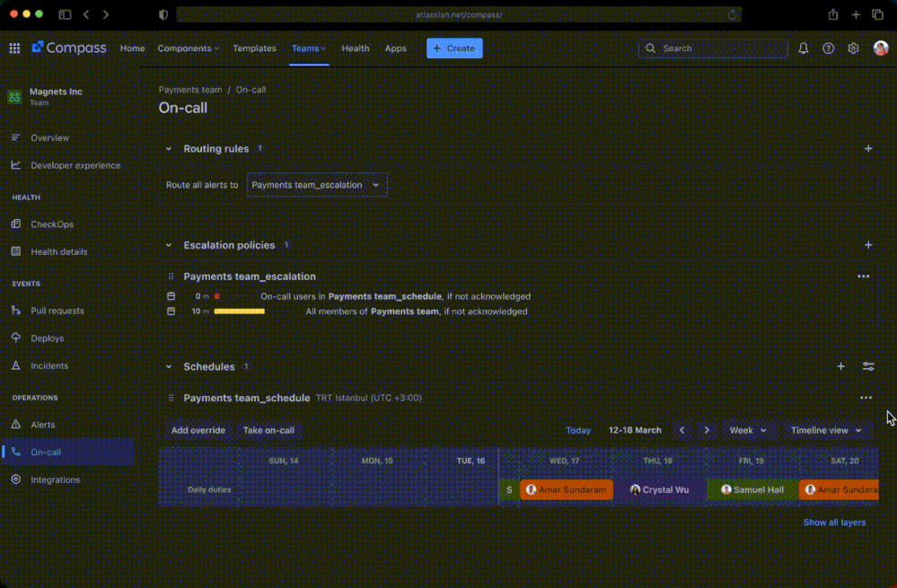
Task: Open the Components menu
Action: click(x=189, y=48)
